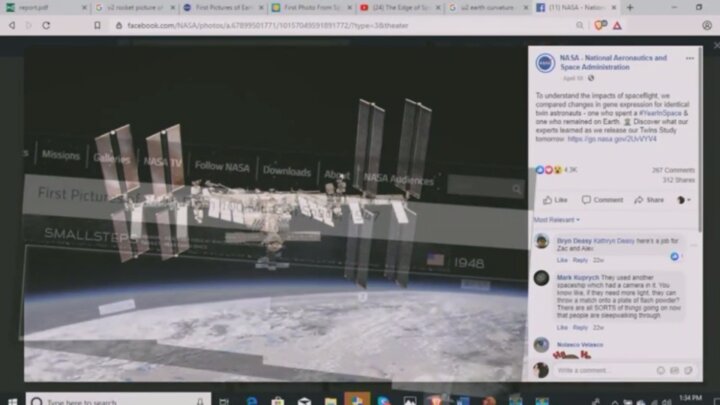Switch to First Photo From Space tab
The width and height of the screenshot is (720, 405).
(311, 7)
